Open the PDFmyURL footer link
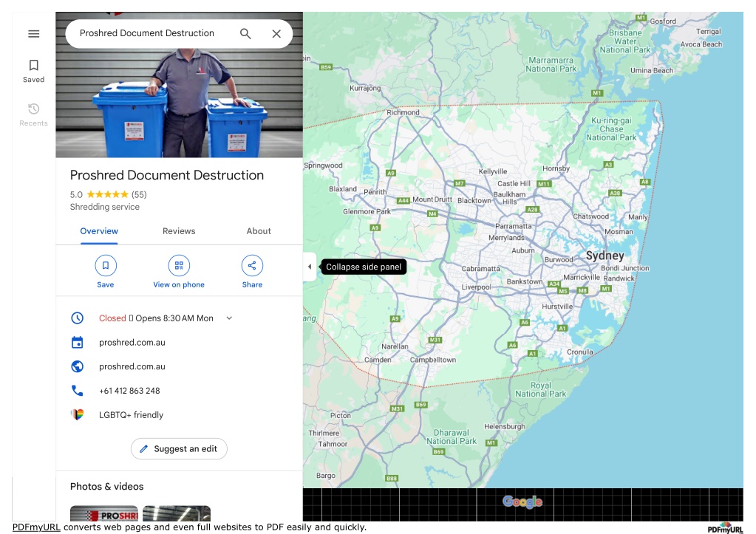The width and height of the screenshot is (756, 534). click(36, 527)
